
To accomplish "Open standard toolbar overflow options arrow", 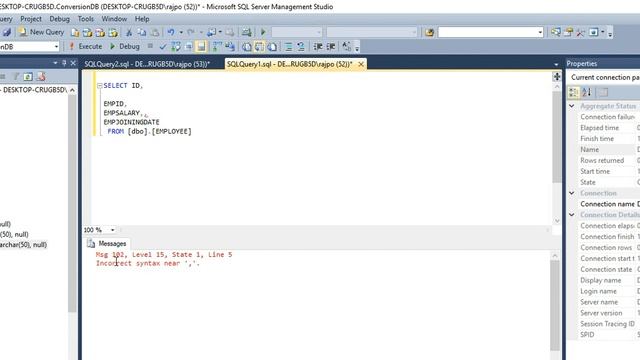I will point(610,34).
